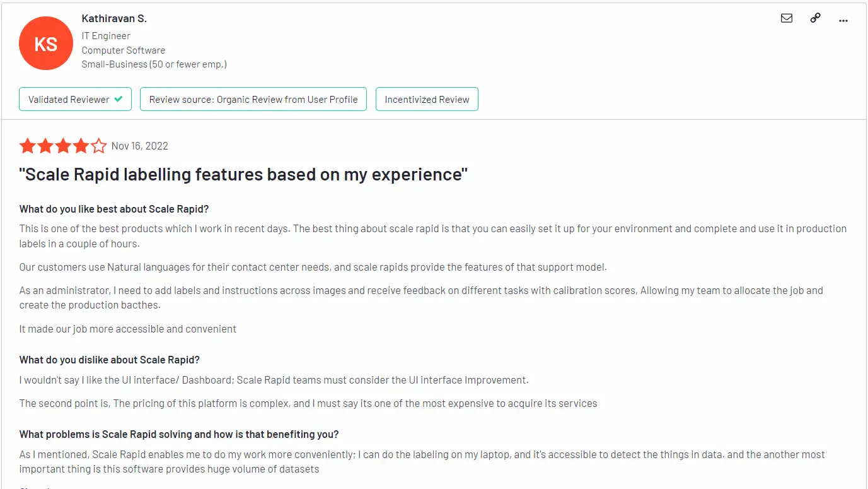Click the empty fifth rating star
The width and height of the screenshot is (868, 489).
(98, 146)
